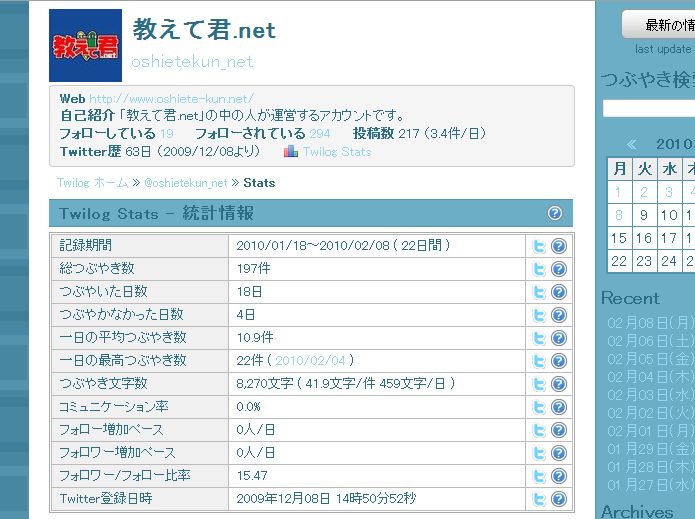Click tweet icon in 一日の平均つぶやき数 row
Image resolution: width=695 pixels, height=519 pixels.
(539, 338)
